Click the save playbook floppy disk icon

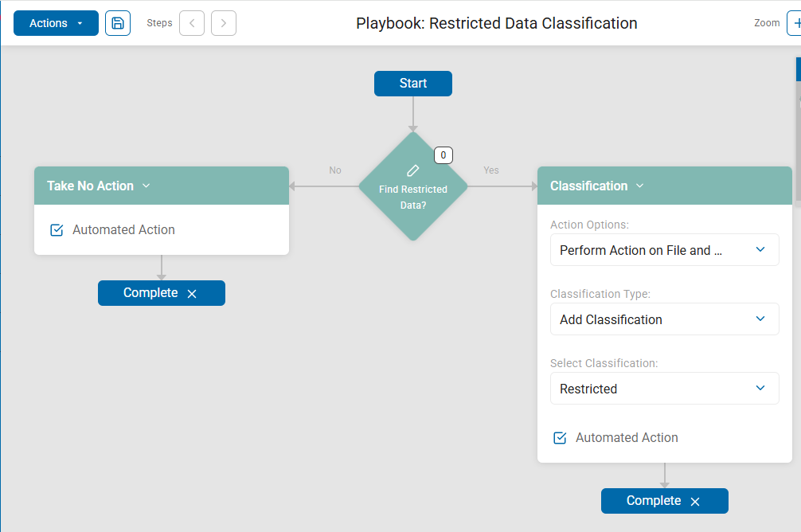pyautogui.click(x=118, y=23)
